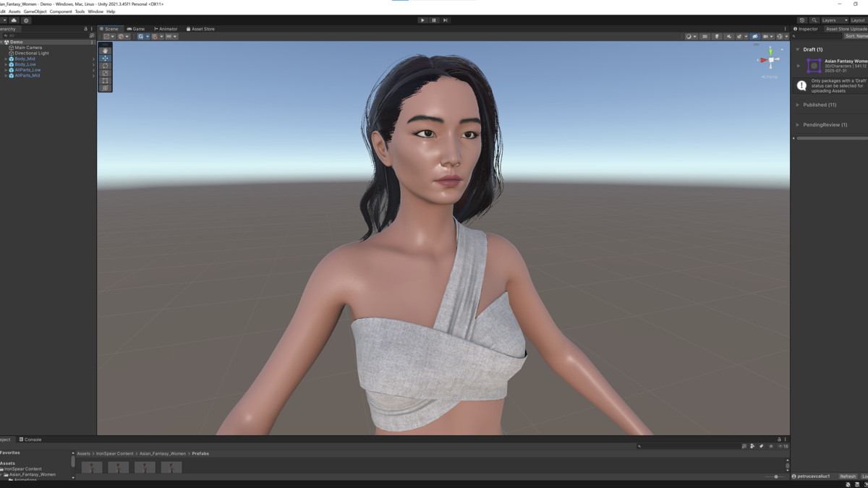Select the Rotate tool in Scene
Screen dimensions: 868x488
tap(105, 66)
